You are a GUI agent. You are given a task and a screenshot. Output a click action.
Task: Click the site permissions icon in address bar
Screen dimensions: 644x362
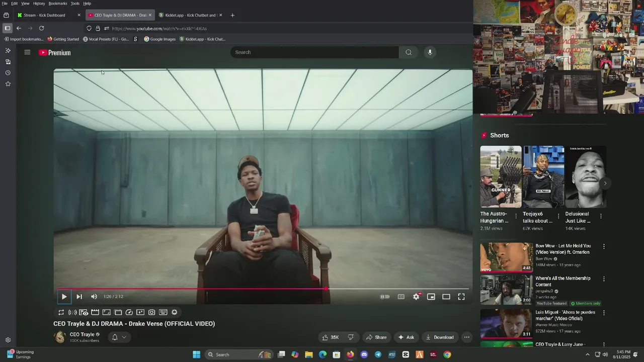[106, 29]
